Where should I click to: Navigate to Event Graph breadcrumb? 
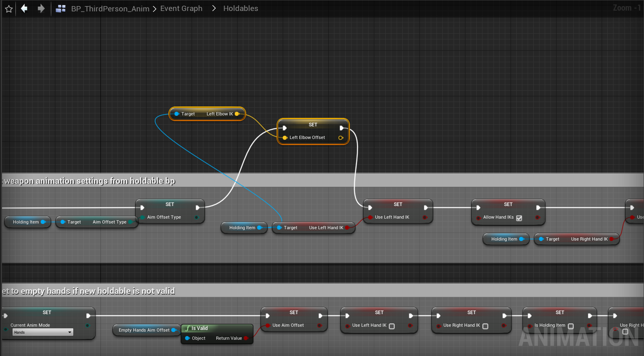[x=181, y=9]
